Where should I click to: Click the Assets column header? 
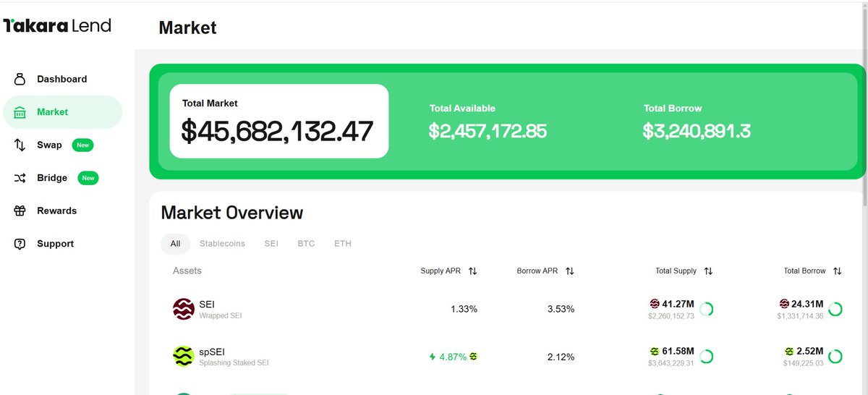tap(187, 271)
